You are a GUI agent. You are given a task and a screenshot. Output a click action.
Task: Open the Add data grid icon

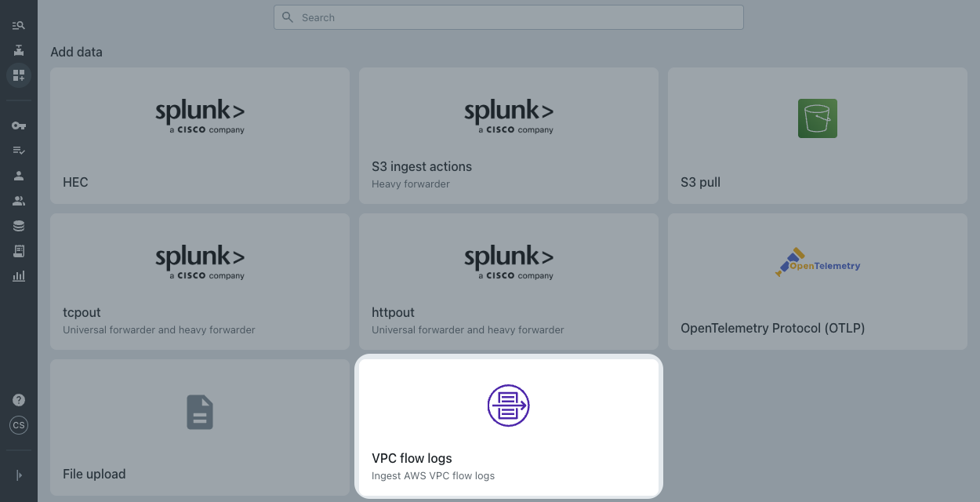pyautogui.click(x=18, y=75)
